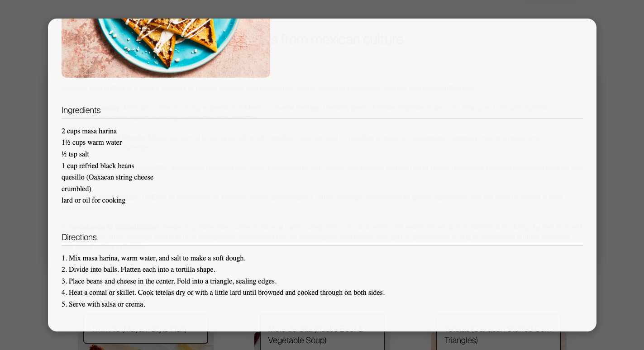Screen dimensions: 644x350
Task: Click step 1 about mixing masa harina
Action: (x=153, y=258)
